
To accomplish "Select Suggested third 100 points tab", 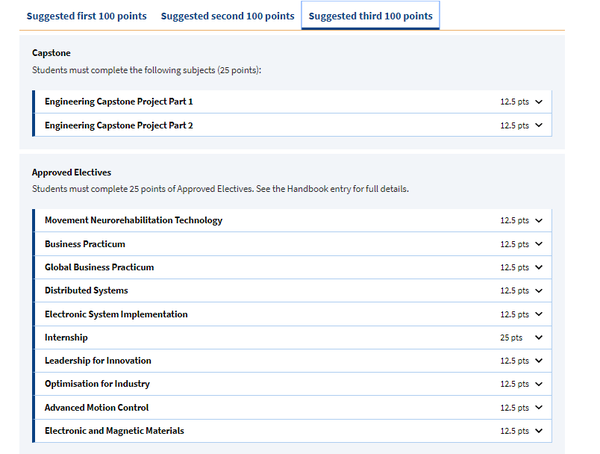I will 370,16.
